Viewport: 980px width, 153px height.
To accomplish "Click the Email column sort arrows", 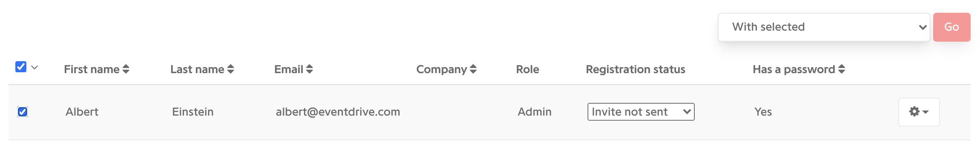I will pyautogui.click(x=309, y=69).
